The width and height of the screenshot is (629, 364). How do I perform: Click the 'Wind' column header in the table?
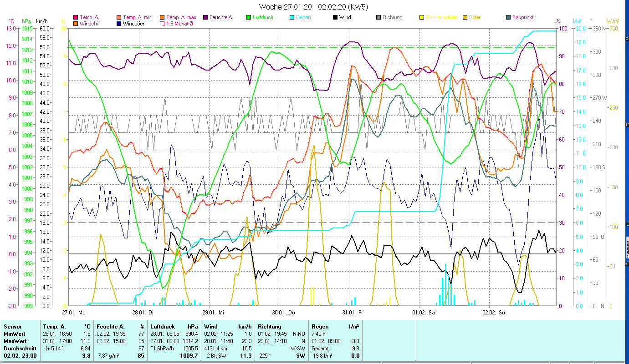click(211, 327)
